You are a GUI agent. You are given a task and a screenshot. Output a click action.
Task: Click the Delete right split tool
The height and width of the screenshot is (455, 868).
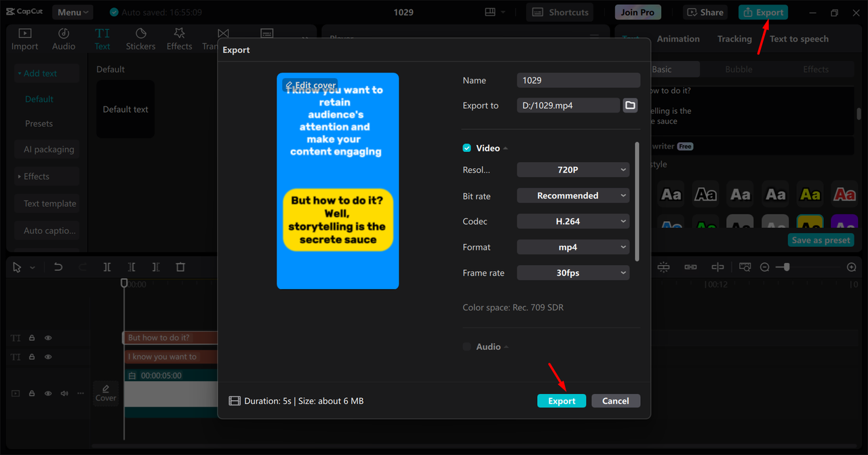[x=156, y=267]
